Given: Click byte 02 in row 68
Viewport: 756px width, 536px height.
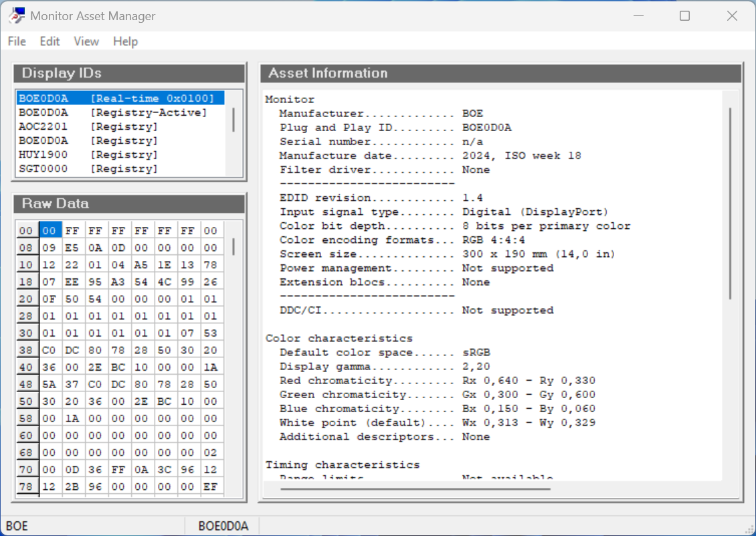Looking at the screenshot, I should click(211, 452).
